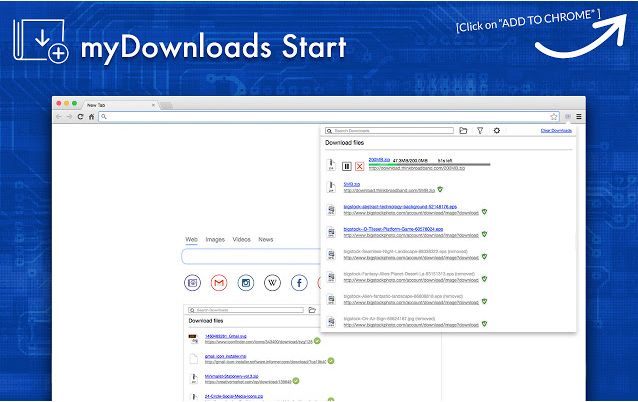Open the Wikipedia shortcut icon
Screen dimensions: 638x402
pos(272,282)
